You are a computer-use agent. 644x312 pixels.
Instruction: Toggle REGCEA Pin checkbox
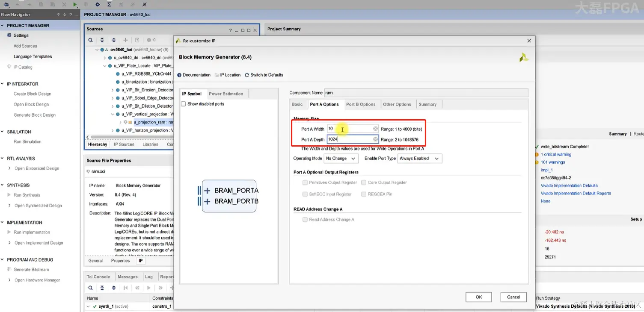364,194
